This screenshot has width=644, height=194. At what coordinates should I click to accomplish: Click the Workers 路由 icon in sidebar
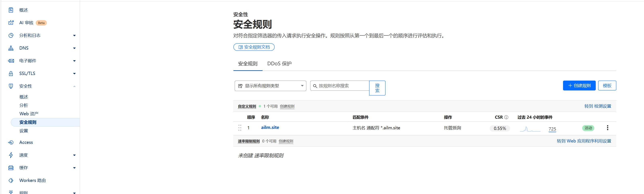(11, 180)
